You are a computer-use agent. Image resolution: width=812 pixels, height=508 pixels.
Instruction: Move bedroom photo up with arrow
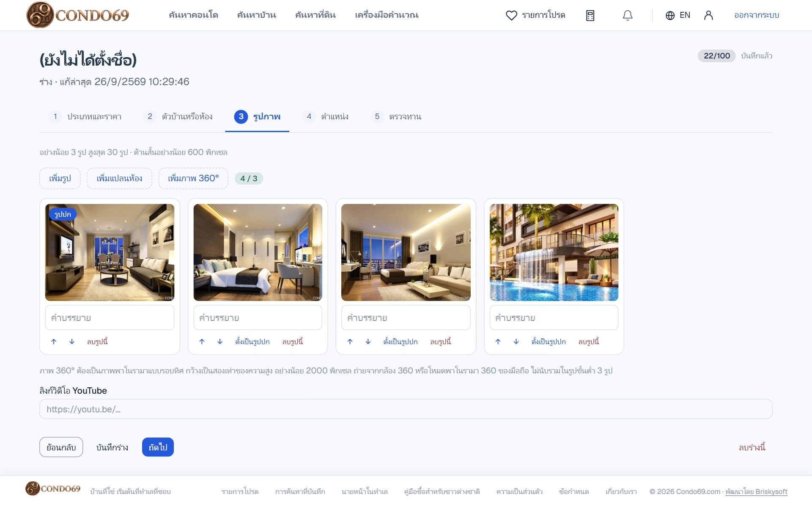pos(202,342)
